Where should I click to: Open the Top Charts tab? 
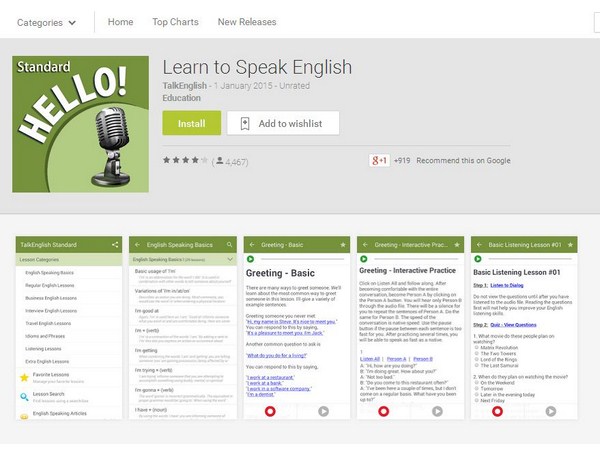(x=175, y=21)
